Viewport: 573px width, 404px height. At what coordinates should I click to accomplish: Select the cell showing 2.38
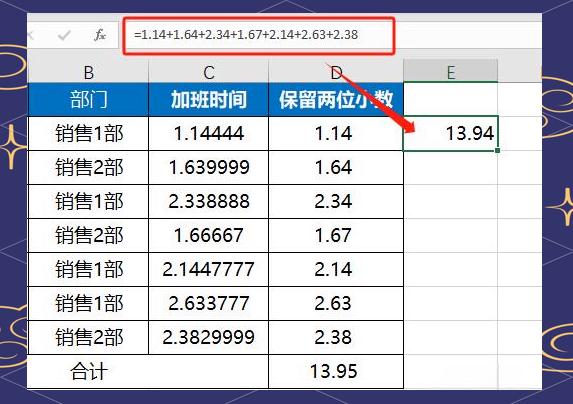tap(336, 337)
